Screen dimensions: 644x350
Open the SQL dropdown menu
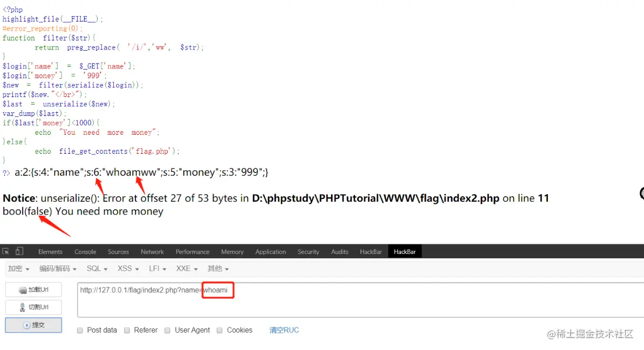[x=97, y=269]
